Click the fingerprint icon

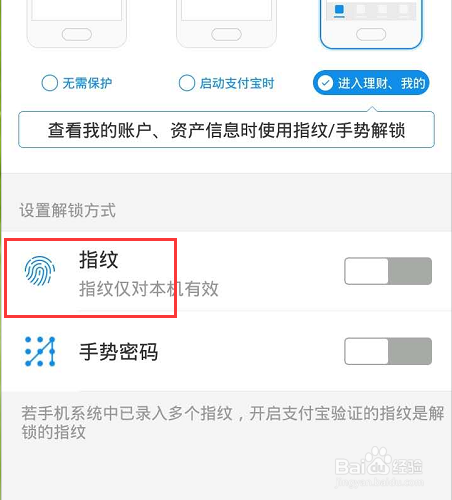(x=40, y=271)
